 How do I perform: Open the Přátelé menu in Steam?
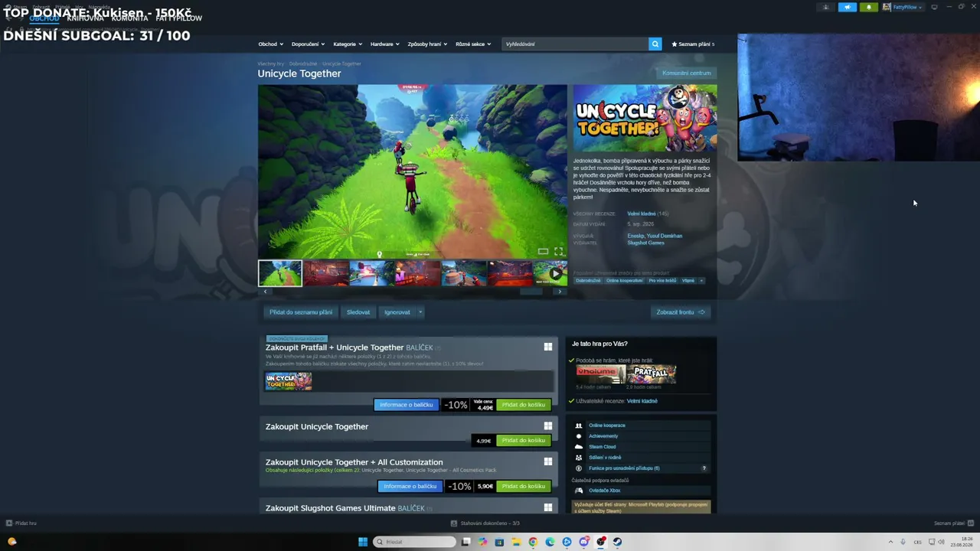coord(62,7)
